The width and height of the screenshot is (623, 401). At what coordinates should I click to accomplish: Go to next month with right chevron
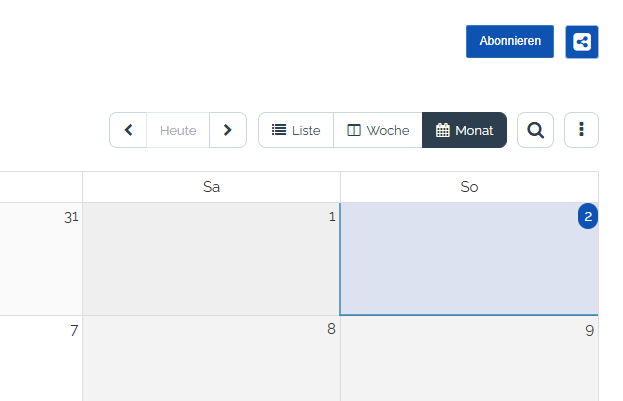point(228,130)
